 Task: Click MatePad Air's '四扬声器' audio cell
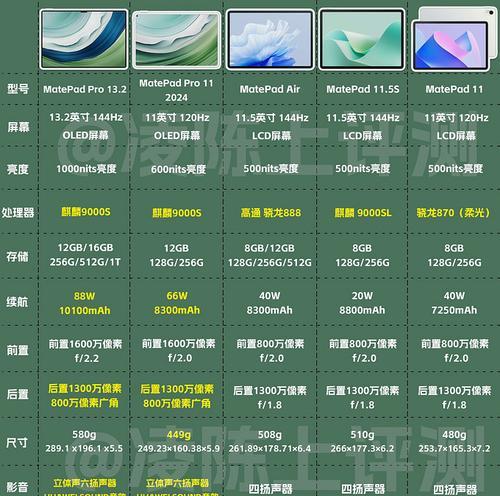tap(270, 489)
